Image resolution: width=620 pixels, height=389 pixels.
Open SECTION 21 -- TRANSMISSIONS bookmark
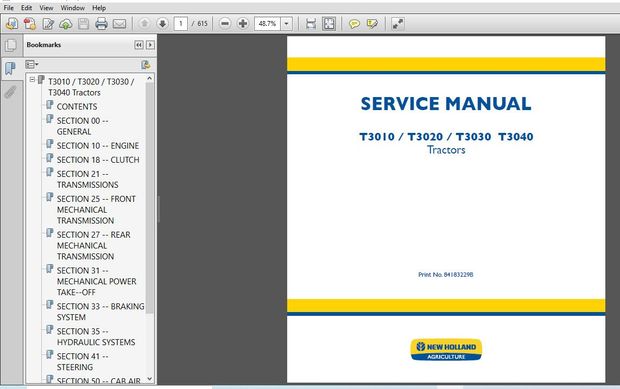point(87,179)
